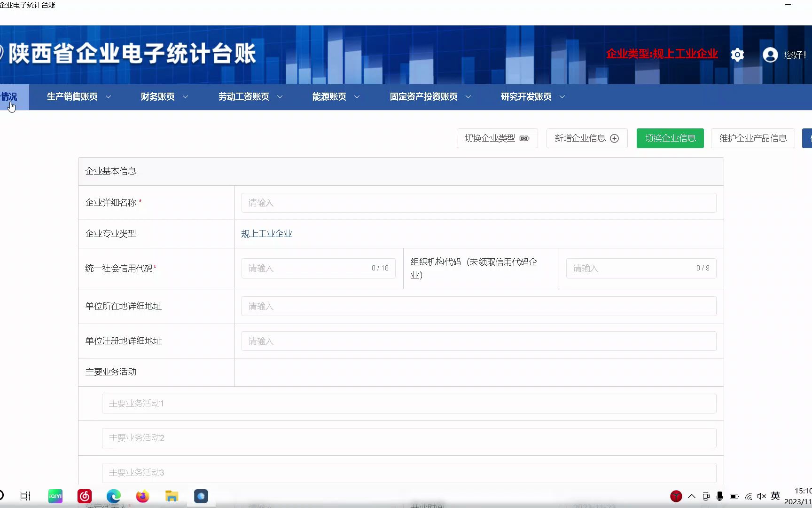Open Firefox from the taskbar
Screen dimensions: 812x508
click(x=142, y=496)
